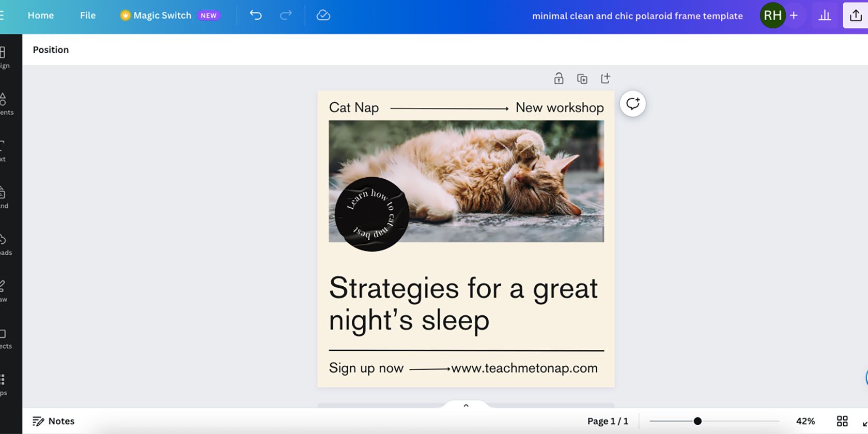Duplicate the page using copy icon
868x434 pixels.
point(582,79)
